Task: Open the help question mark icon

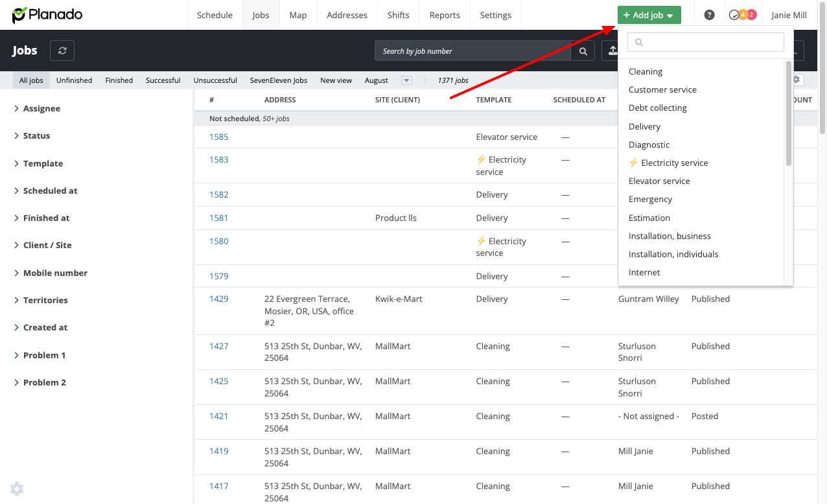Action: (x=710, y=15)
